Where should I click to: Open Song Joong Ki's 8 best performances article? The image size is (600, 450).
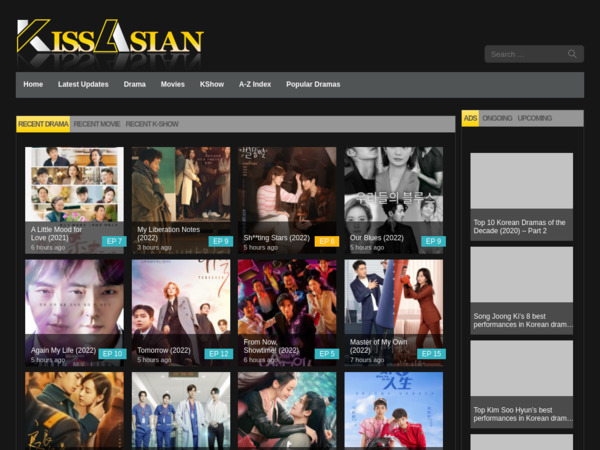523,320
